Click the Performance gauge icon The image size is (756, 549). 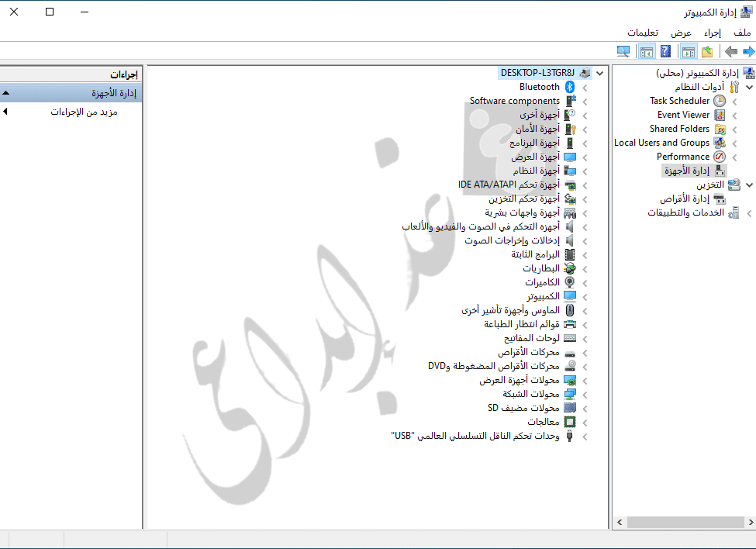click(x=720, y=157)
